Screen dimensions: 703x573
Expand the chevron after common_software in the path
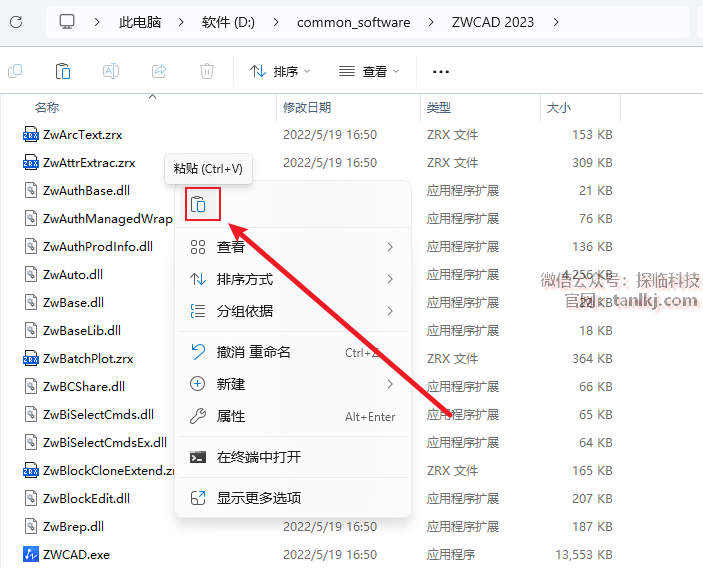pos(431,22)
